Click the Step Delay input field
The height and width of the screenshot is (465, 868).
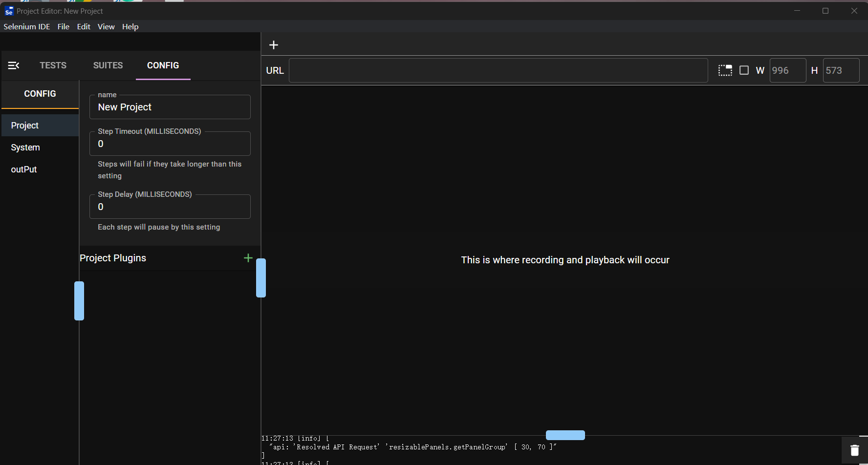(x=170, y=207)
